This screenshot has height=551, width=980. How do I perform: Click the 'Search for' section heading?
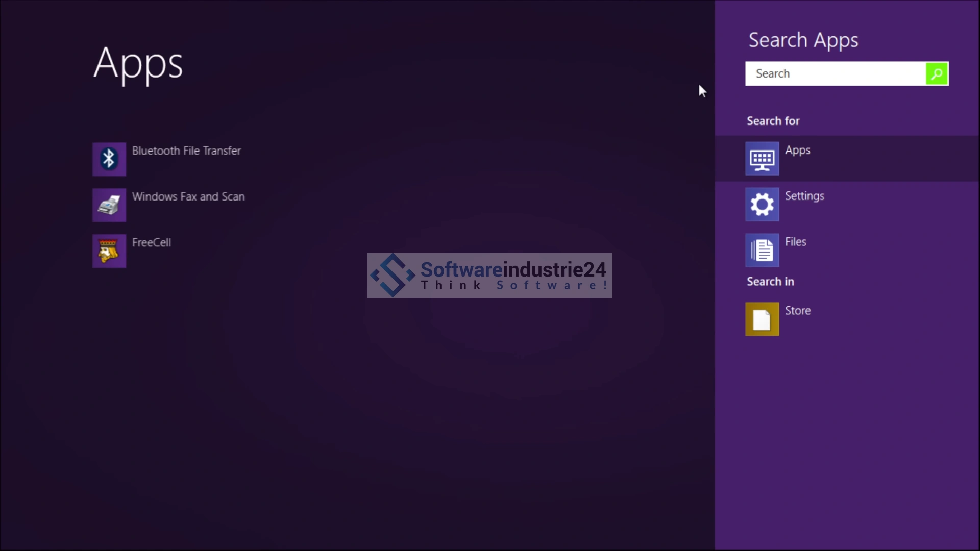tap(773, 121)
